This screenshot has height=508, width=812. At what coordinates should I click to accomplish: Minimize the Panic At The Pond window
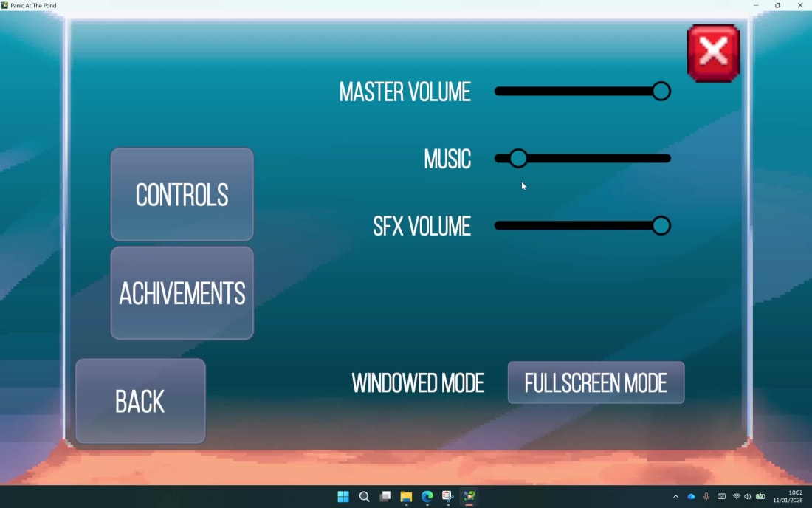tap(756, 5)
